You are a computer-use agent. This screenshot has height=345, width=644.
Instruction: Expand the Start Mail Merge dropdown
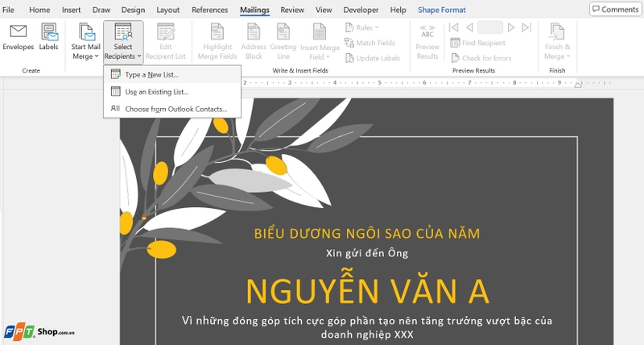tap(85, 42)
